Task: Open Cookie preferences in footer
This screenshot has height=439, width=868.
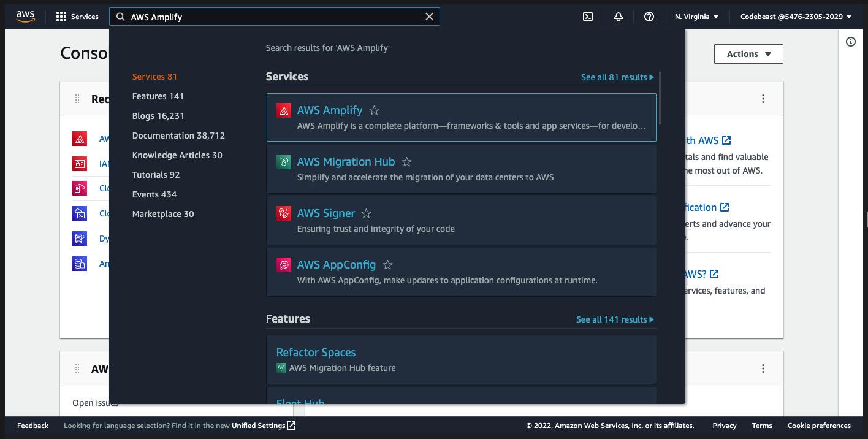Action: (x=819, y=426)
